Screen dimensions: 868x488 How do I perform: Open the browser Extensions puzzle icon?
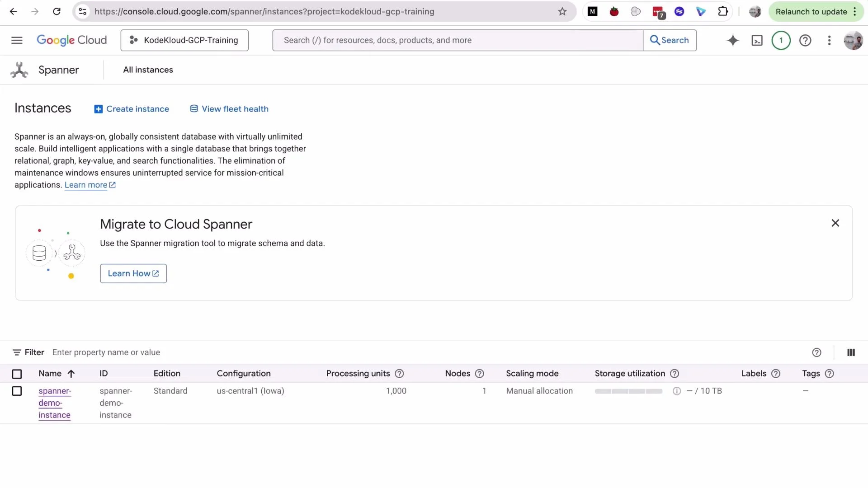point(723,12)
